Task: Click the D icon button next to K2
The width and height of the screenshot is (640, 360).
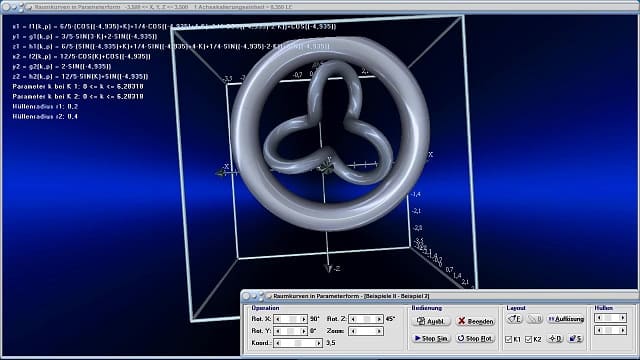Action: pyautogui.click(x=556, y=338)
